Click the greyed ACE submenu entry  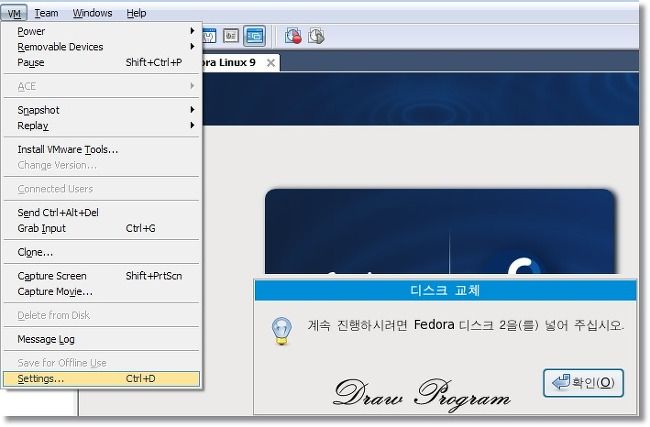point(102,86)
